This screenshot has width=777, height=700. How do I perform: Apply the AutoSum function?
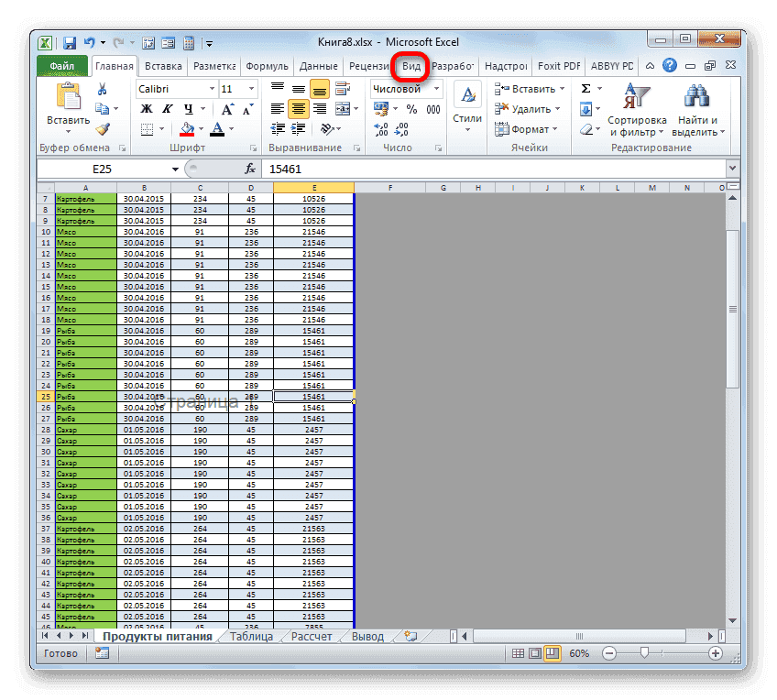coord(585,87)
